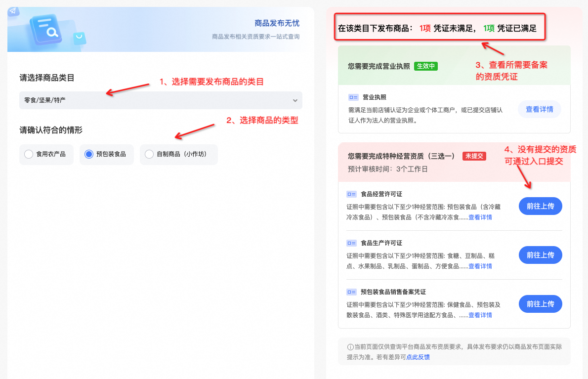Image resolution: width=588 pixels, height=379 pixels.
Task: Click the 预包装食品销售备案凭证 item title
Action: (x=393, y=292)
